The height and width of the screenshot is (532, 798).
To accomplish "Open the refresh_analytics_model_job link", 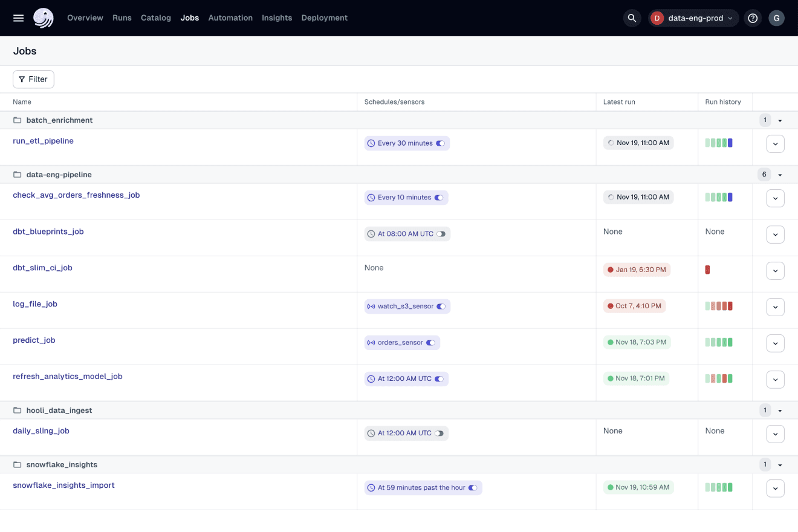I will [68, 376].
